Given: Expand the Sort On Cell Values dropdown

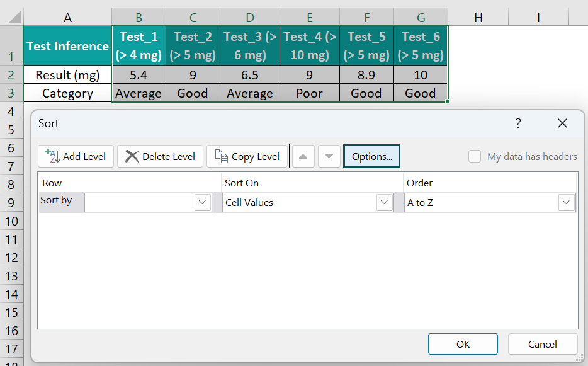Looking at the screenshot, I should [385, 202].
